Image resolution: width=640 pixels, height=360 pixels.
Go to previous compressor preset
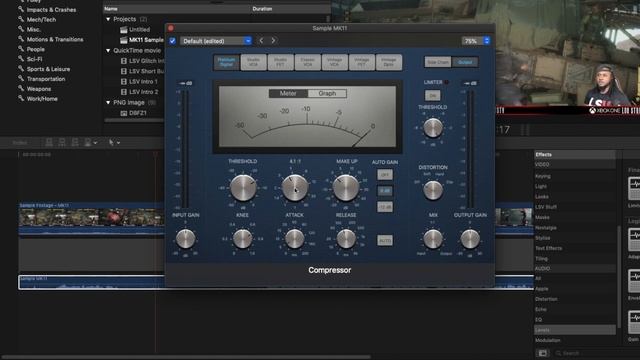tap(261, 40)
